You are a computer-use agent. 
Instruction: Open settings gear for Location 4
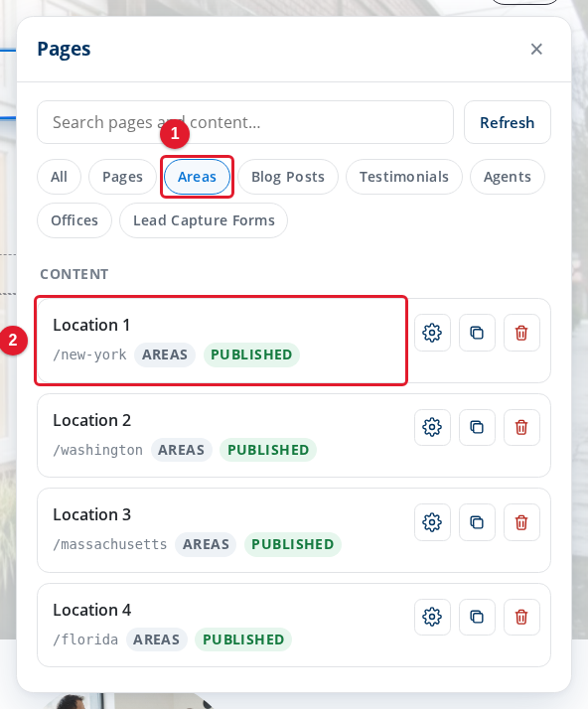click(x=432, y=617)
